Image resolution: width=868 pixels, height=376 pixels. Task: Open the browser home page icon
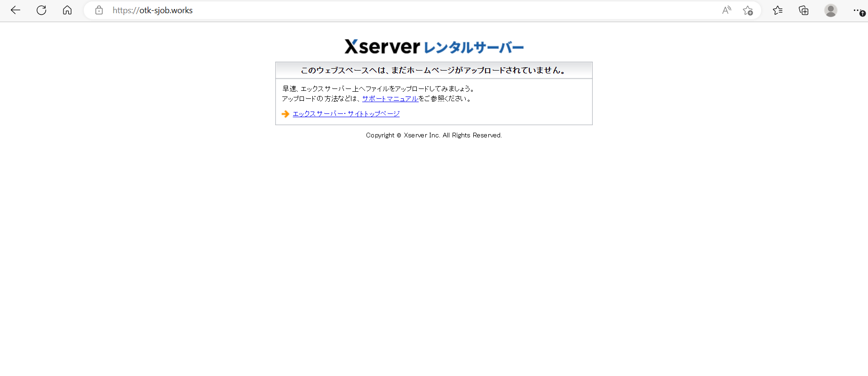[67, 10]
